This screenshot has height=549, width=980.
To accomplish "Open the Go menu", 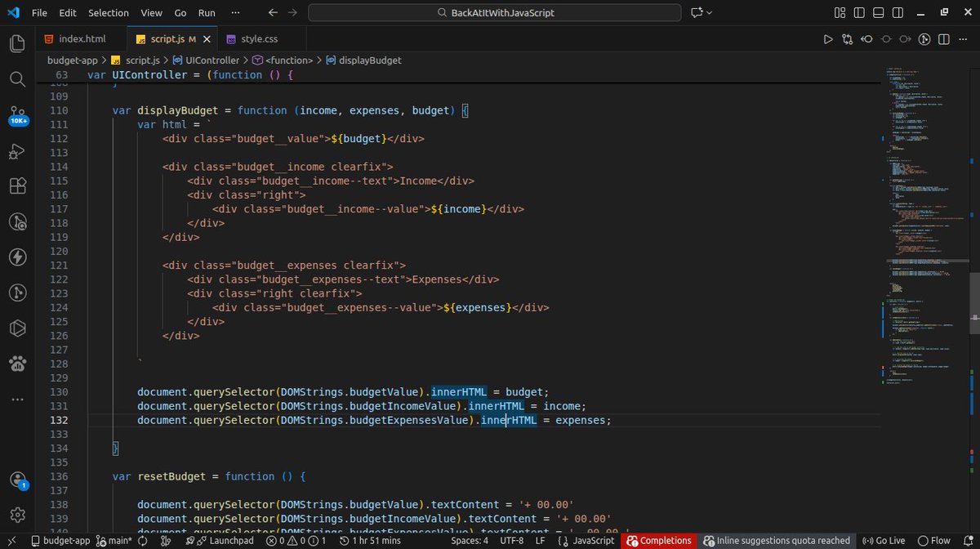I will click(180, 13).
